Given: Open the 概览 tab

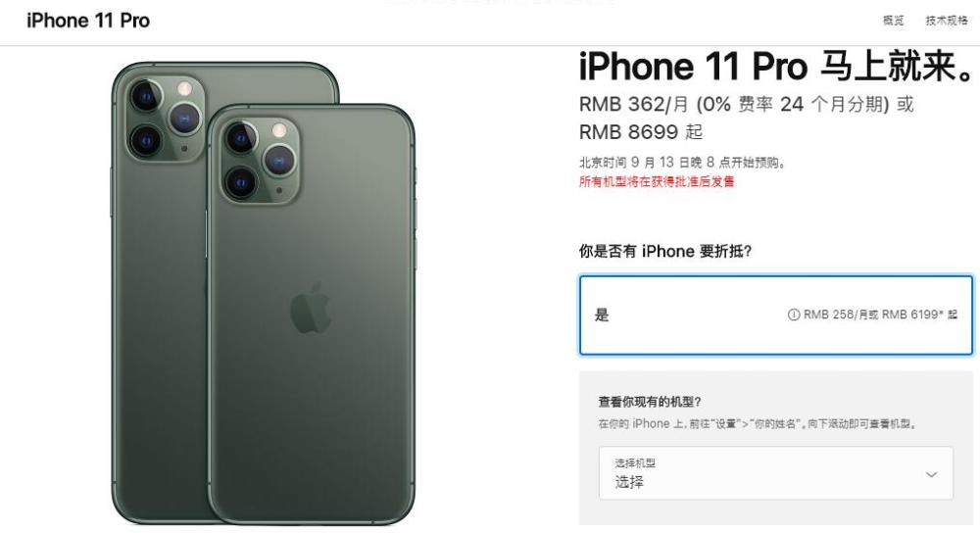Looking at the screenshot, I should click(x=893, y=21).
